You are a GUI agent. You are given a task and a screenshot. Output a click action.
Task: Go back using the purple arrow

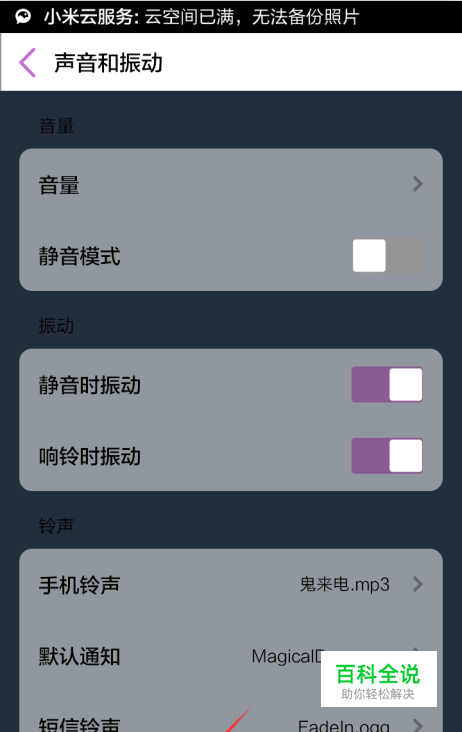click(x=27, y=63)
